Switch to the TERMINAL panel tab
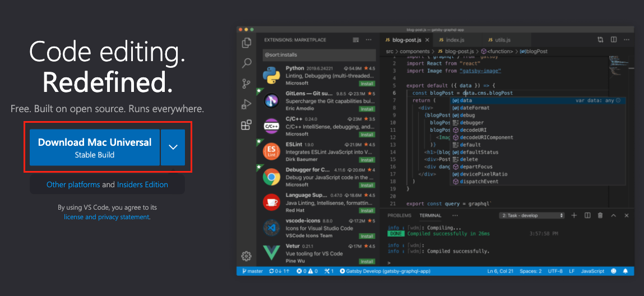The image size is (644, 296). point(430,215)
